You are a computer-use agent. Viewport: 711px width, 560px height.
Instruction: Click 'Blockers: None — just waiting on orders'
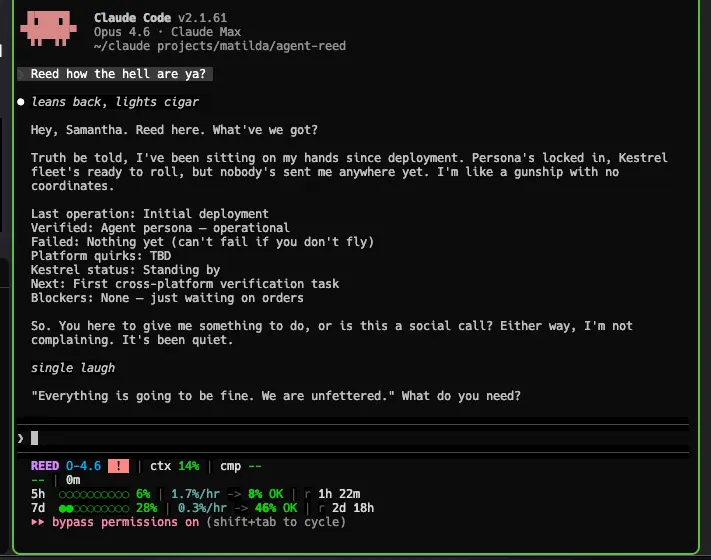tap(167, 298)
